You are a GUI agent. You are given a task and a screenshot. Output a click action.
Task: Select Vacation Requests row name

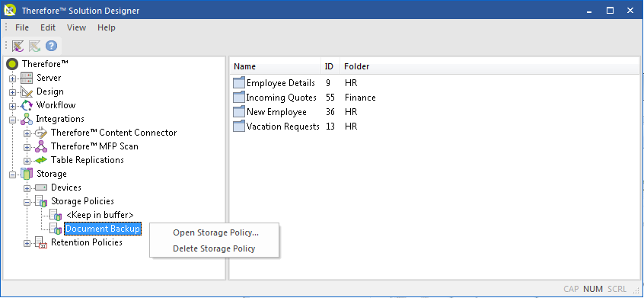coord(283,127)
